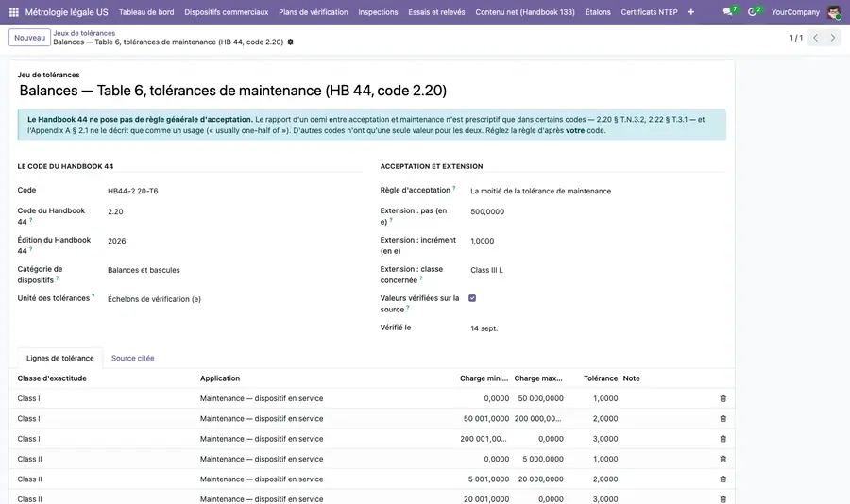This screenshot has width=850, height=504.
Task: Show help tooltip for Valeurs vérifiées sur la source
Action: [x=408, y=308]
